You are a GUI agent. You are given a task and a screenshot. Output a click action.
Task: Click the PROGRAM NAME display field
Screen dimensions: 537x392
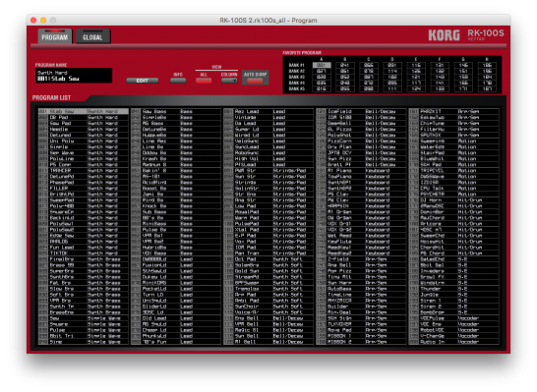[x=74, y=76]
